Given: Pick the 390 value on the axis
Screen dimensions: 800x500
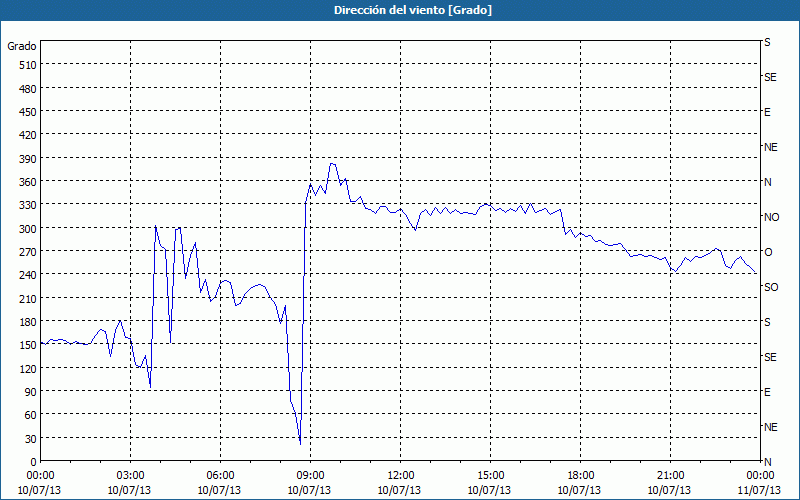Looking at the screenshot, I should point(28,158).
